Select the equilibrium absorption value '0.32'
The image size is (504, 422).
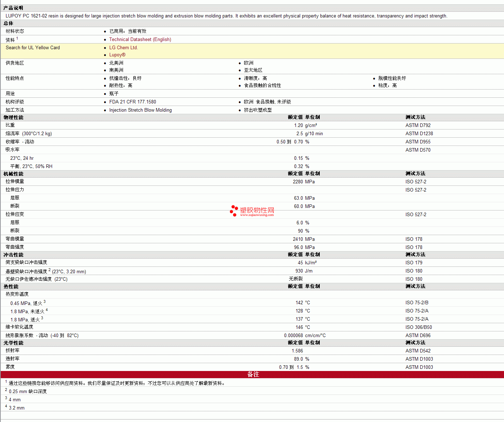pyautogui.click(x=298, y=167)
